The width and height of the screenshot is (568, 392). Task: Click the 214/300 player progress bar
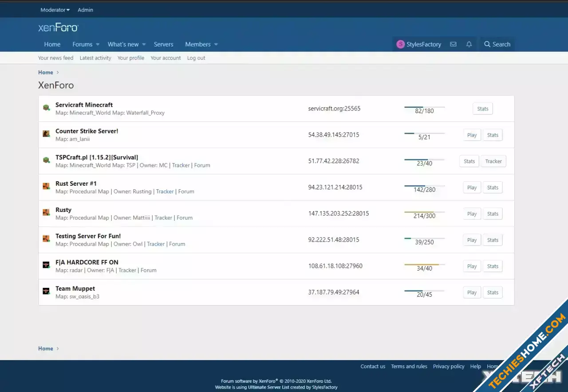click(x=425, y=212)
